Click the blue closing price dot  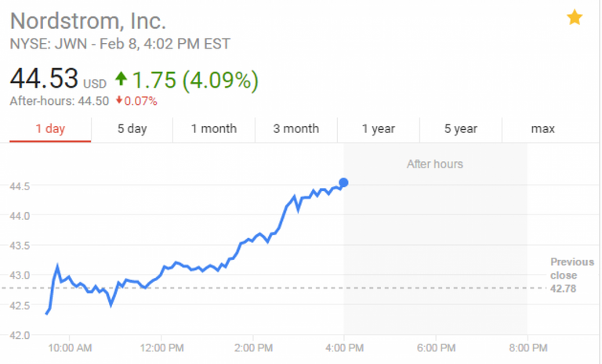(x=343, y=182)
